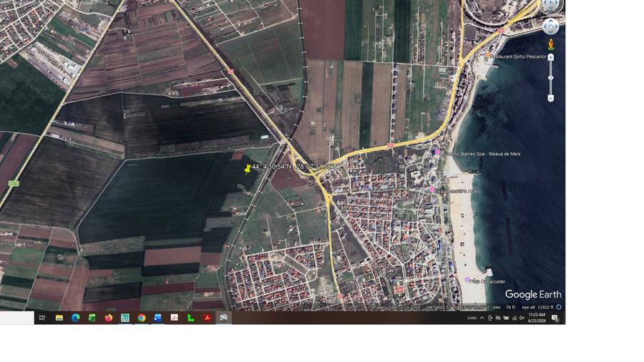Open the green spreadsheet app in taskbar
Image resolution: width=644 pixels, height=362 pixels.
click(92, 318)
